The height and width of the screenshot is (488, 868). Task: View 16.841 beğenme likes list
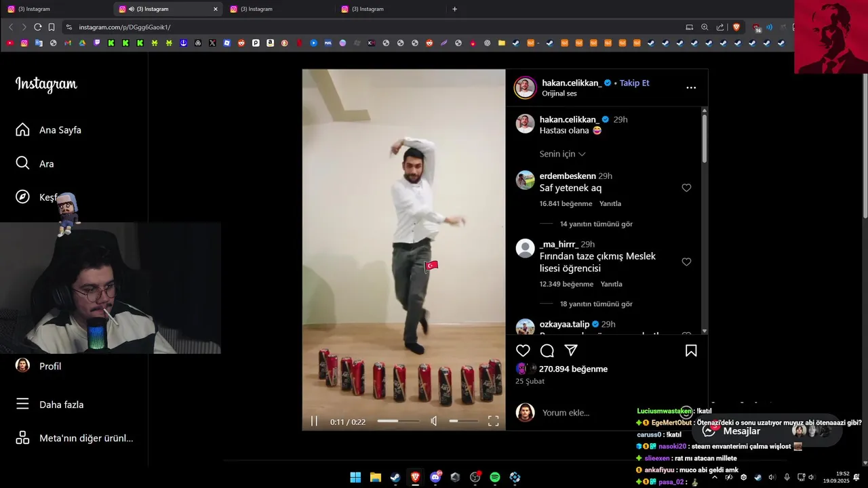(x=566, y=203)
